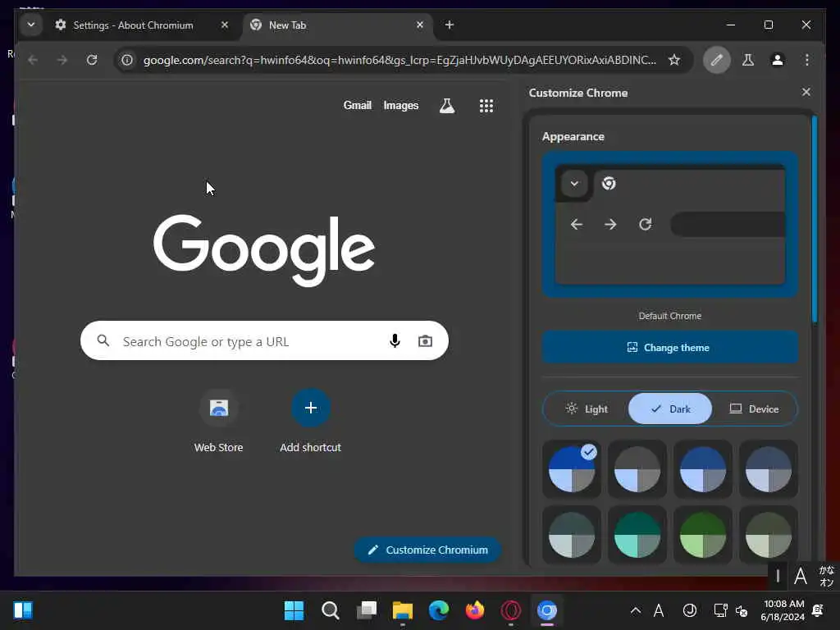Image resolution: width=840 pixels, height=630 pixels.
Task: Launch Opera from the taskbar
Action: coord(510,610)
